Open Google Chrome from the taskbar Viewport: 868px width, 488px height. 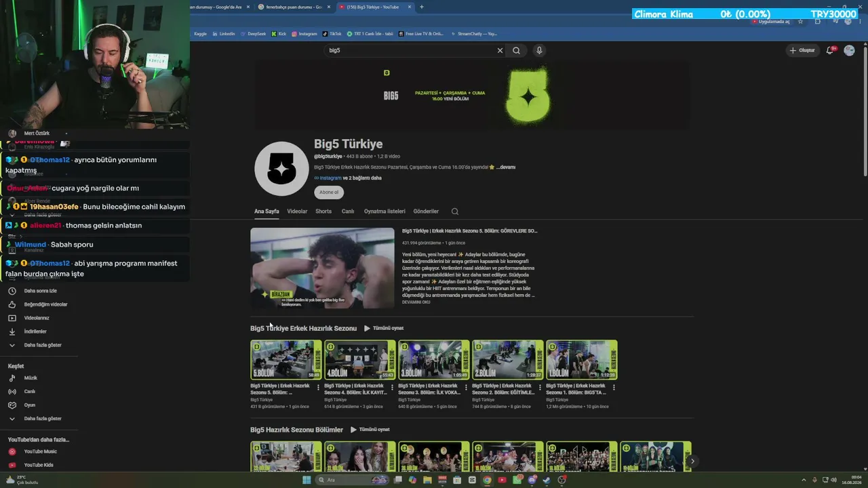[x=487, y=480]
